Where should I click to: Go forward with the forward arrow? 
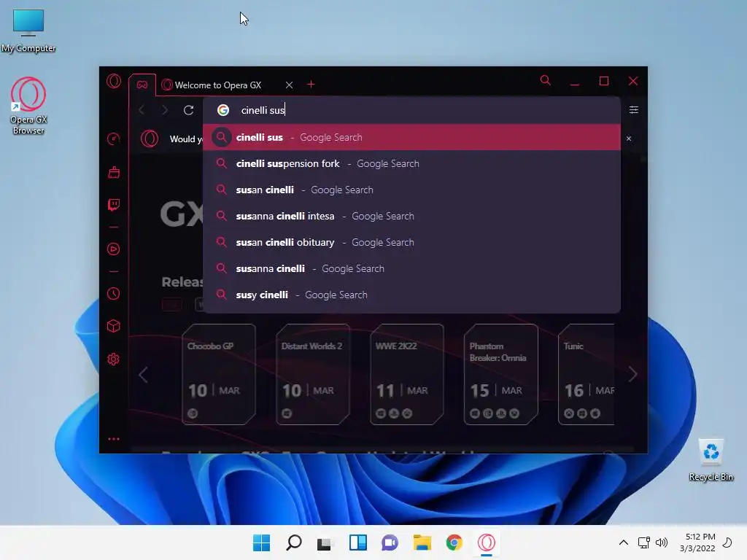tap(165, 110)
